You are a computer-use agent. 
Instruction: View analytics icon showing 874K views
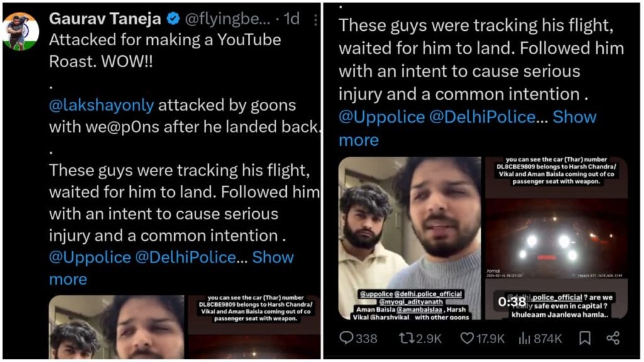pyautogui.click(x=540, y=338)
